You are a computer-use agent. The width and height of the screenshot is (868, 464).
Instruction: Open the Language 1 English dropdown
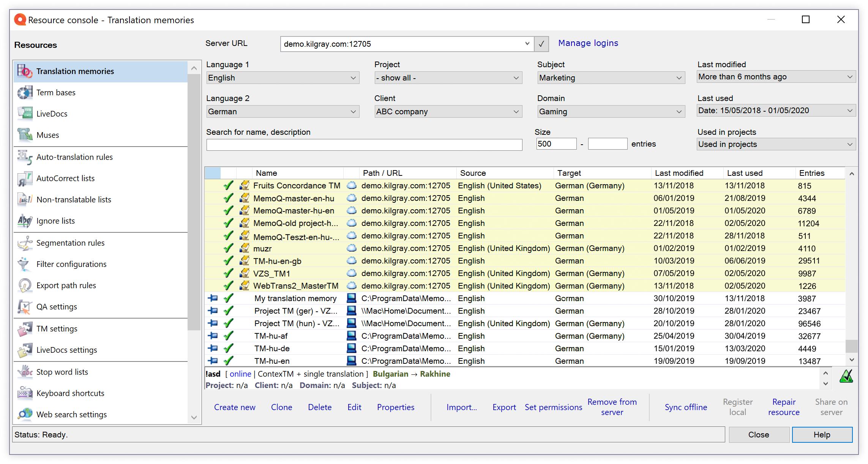click(282, 78)
